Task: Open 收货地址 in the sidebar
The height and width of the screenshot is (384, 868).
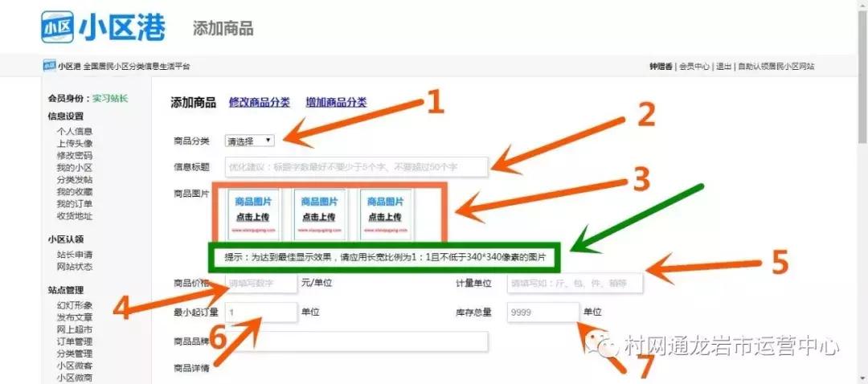Action: tap(74, 216)
